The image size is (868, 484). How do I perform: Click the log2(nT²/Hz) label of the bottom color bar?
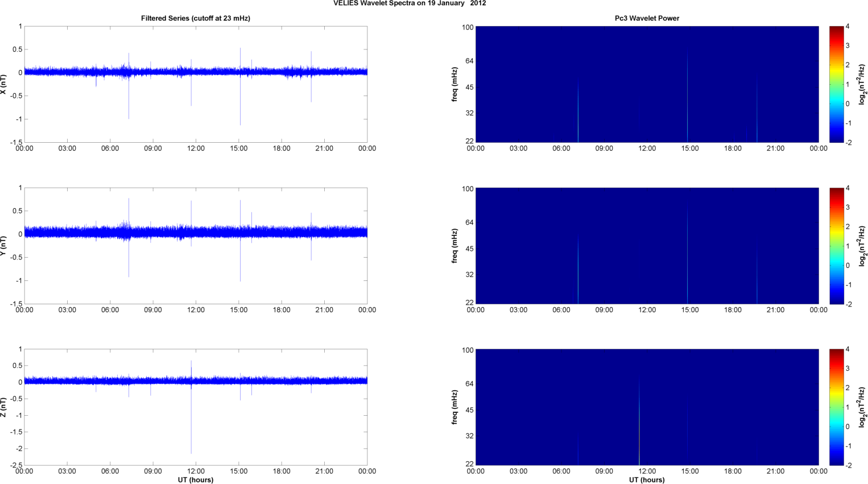(862, 407)
